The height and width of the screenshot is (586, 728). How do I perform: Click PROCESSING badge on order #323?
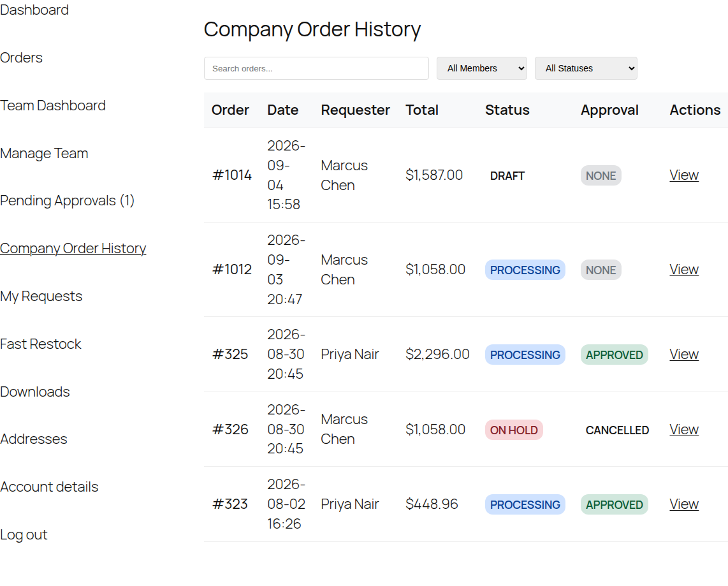pos(525,505)
